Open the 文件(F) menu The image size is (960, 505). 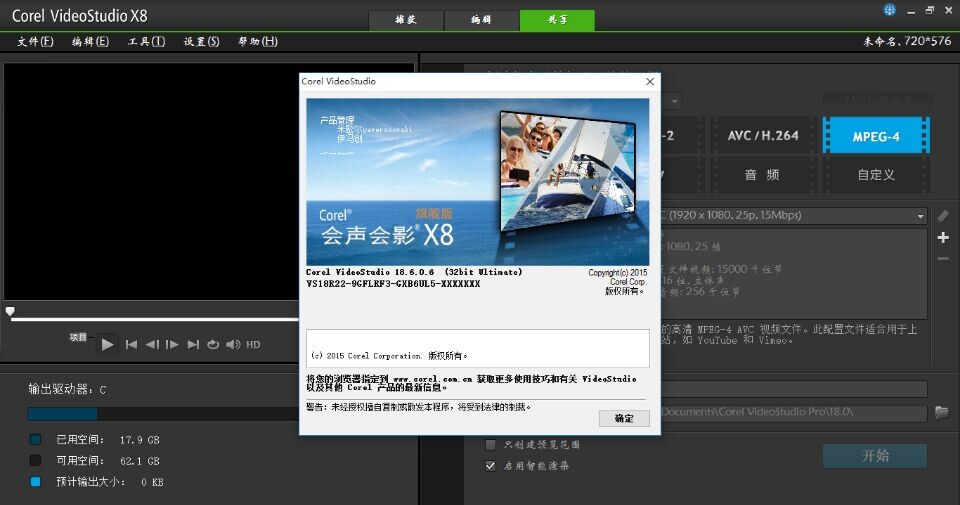(36, 41)
